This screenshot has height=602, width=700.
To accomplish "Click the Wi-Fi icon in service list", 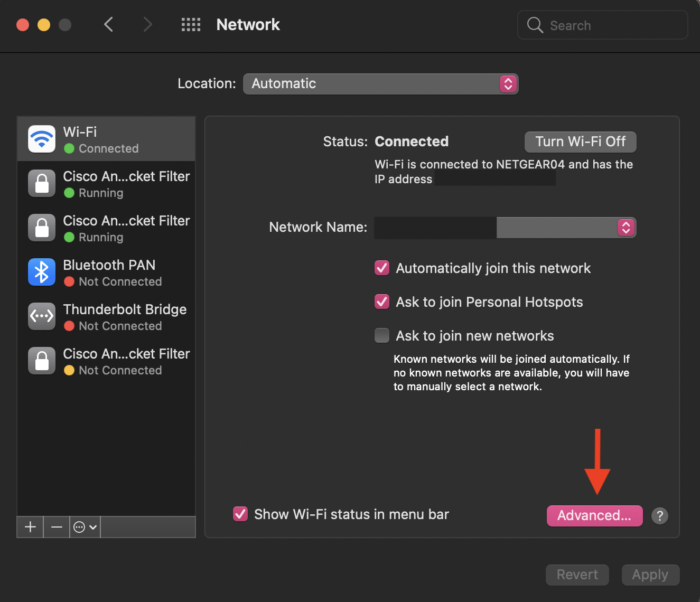I will pos(42,139).
